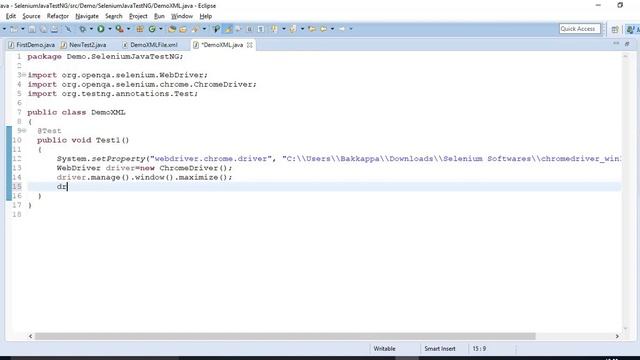The width and height of the screenshot is (640, 360).
Task: Open the Project menu
Action: [138, 16]
